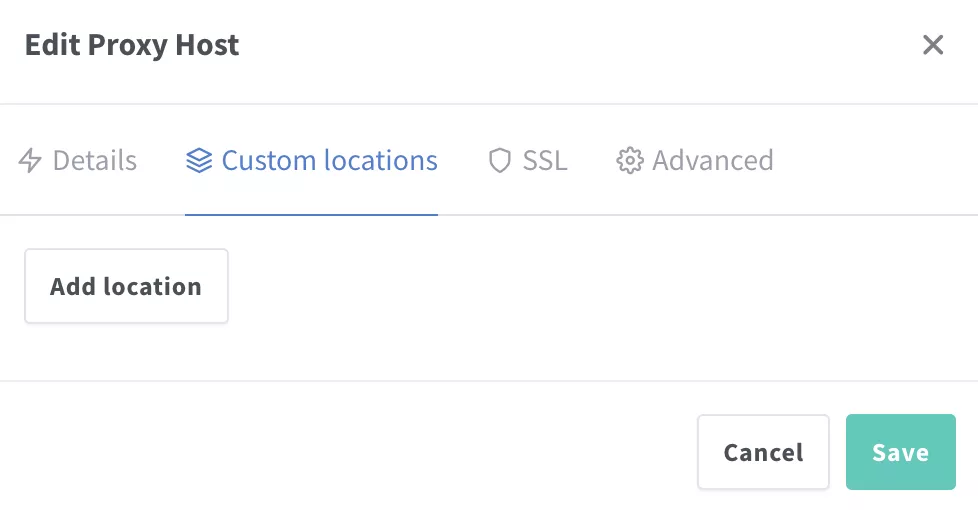This screenshot has height=510, width=978.
Task: Click empty panel area right of Add location
Action: coord(600,287)
